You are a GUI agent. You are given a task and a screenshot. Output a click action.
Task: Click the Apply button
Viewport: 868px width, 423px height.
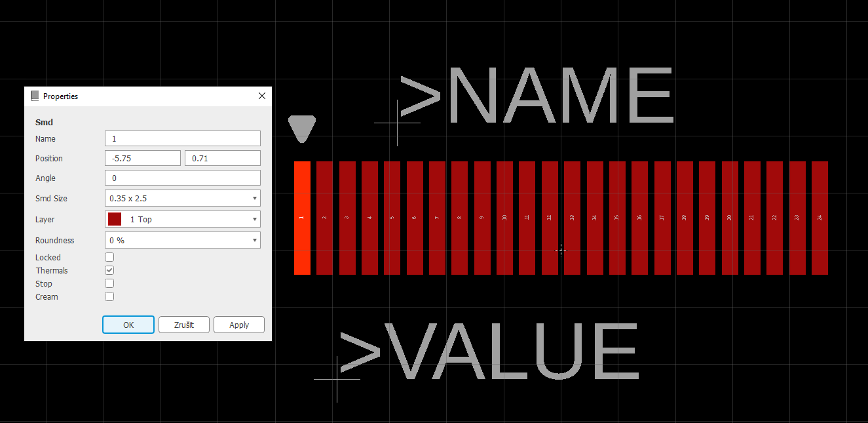[239, 325]
